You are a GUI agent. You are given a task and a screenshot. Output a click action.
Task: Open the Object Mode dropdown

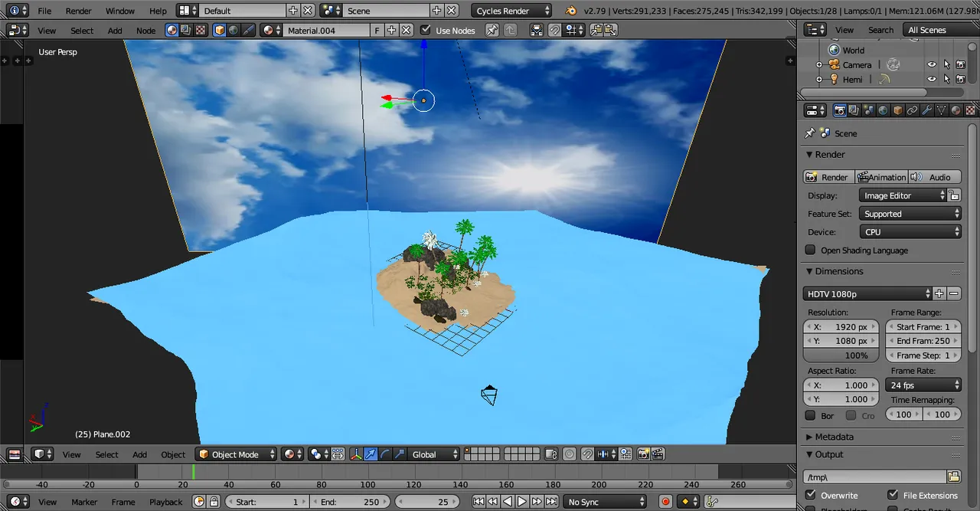(x=235, y=454)
